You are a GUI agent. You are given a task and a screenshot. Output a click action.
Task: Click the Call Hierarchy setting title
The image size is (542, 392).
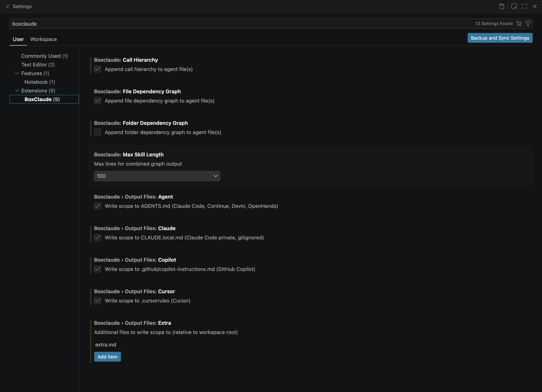pos(126,60)
